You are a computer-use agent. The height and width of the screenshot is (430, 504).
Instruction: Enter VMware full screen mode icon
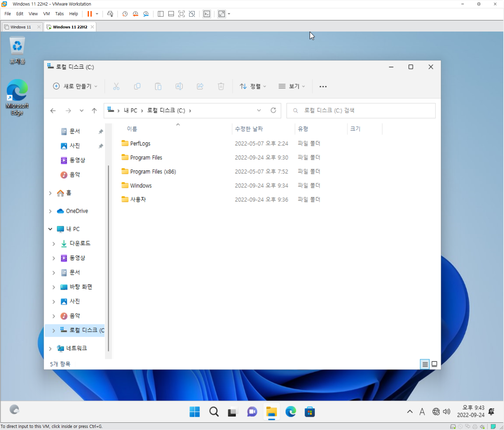[181, 14]
